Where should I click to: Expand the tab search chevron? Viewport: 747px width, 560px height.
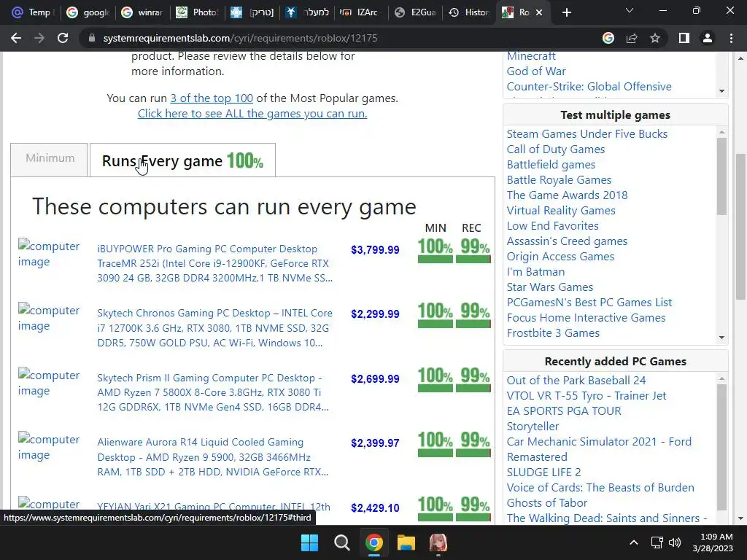tap(630, 10)
